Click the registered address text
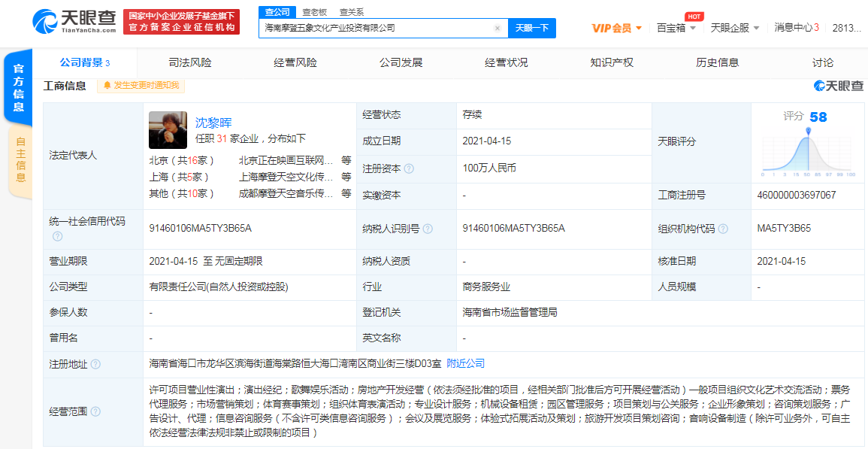 click(x=295, y=363)
